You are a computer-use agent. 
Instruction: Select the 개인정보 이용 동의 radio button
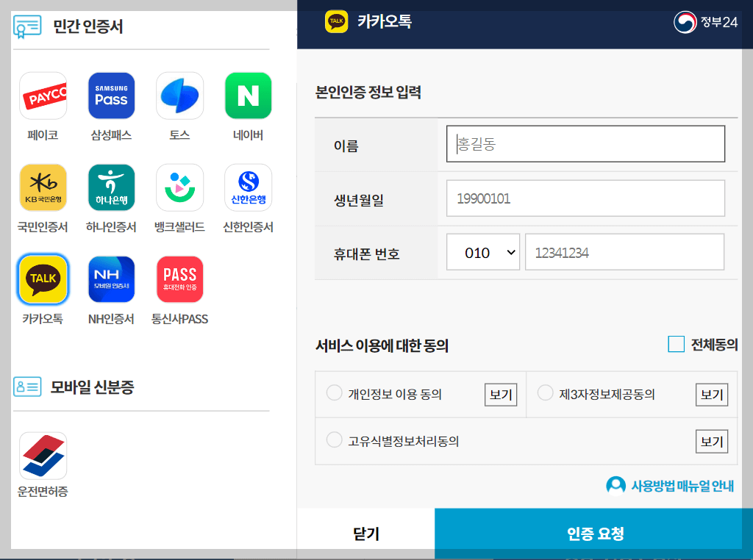pos(336,394)
